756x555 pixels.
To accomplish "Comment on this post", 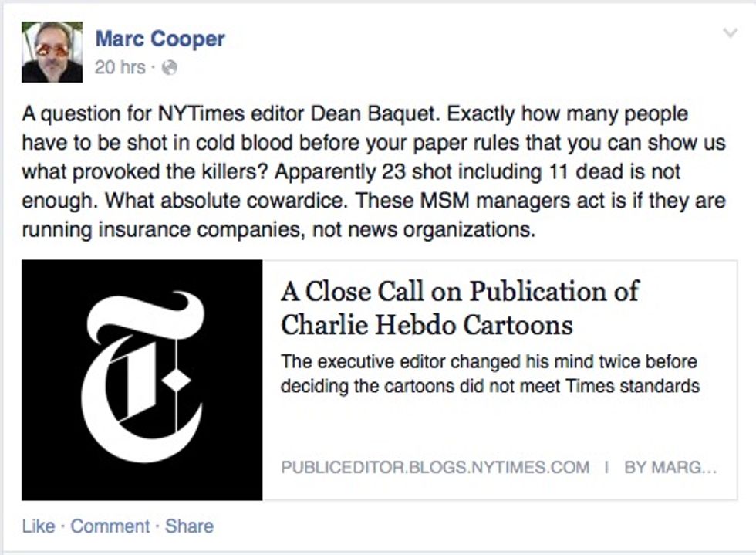I will [110, 526].
